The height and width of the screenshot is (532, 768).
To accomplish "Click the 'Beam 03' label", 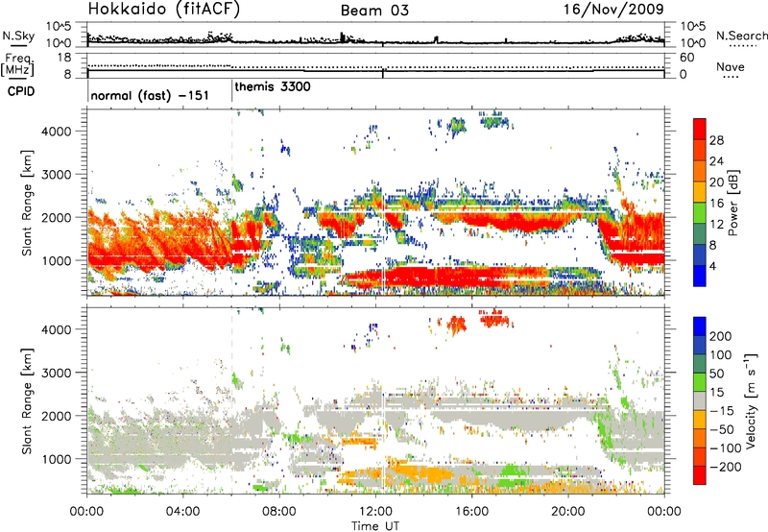I will click(374, 11).
